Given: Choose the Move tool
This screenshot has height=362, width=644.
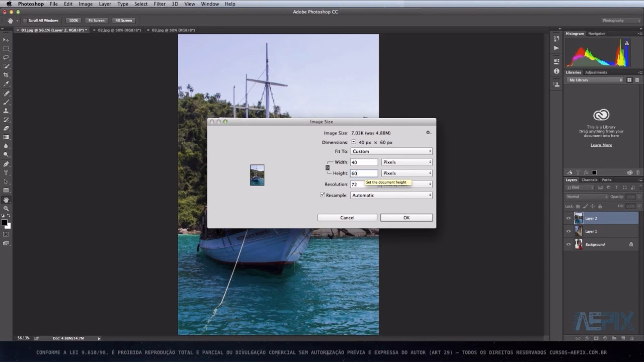Looking at the screenshot, I should (x=6, y=40).
